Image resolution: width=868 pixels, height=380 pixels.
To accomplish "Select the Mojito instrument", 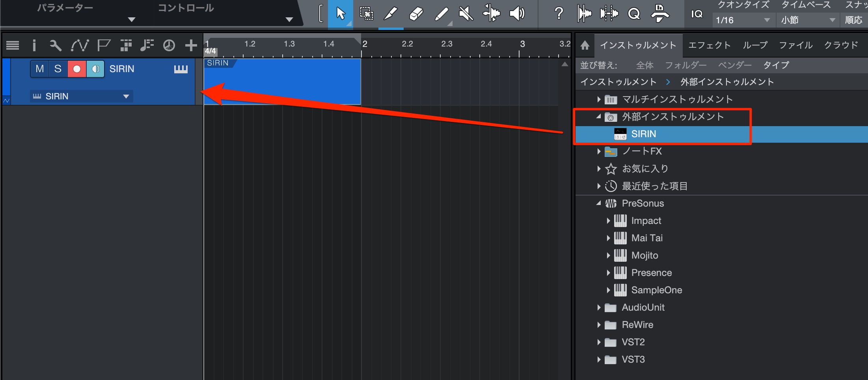I will [644, 255].
